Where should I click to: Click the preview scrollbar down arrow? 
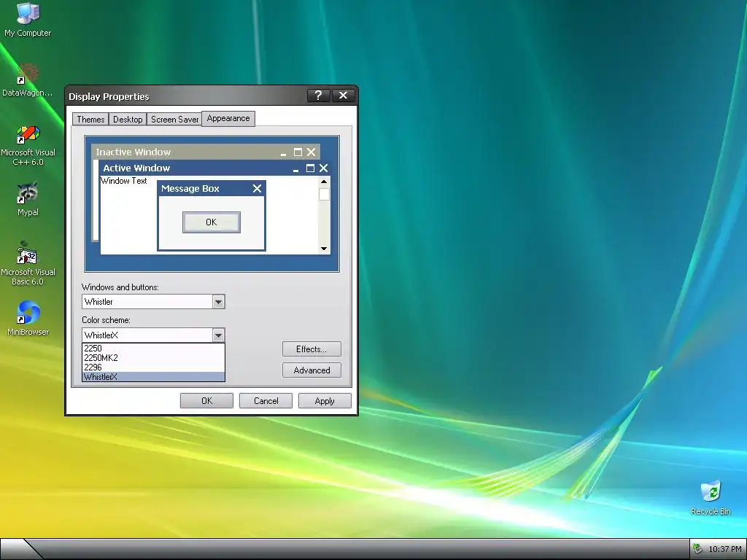324,249
